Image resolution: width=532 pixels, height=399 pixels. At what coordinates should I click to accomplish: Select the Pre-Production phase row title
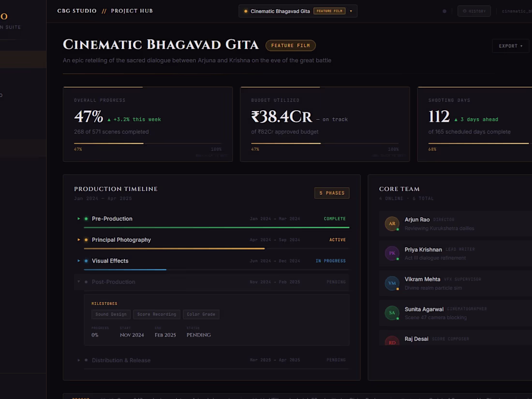pos(112,219)
